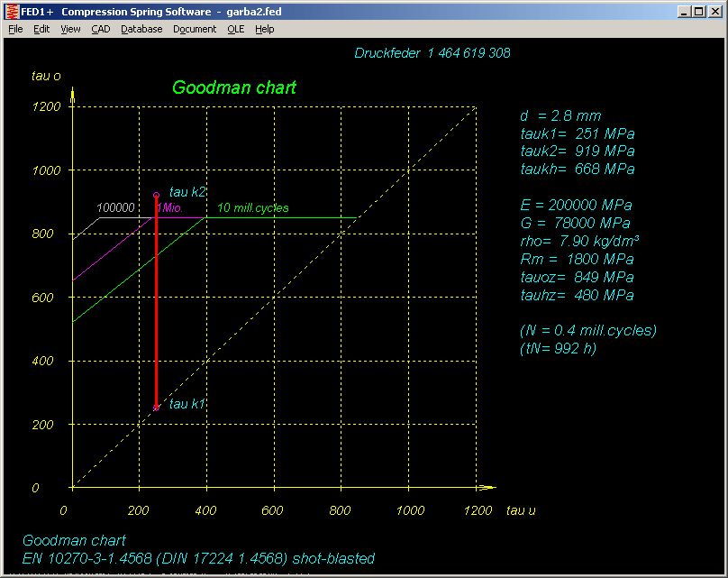Image resolution: width=728 pixels, height=578 pixels.
Task: Open the View menu
Action: [70, 29]
